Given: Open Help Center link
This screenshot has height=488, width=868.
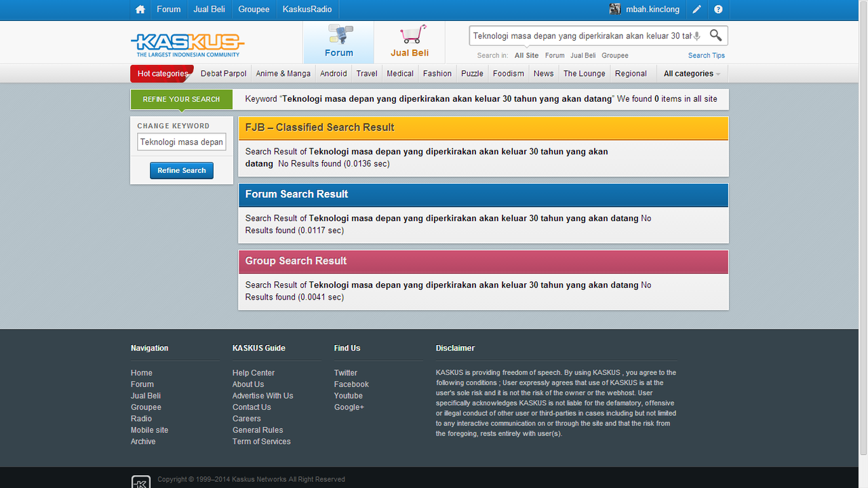Looking at the screenshot, I should pyautogui.click(x=254, y=373).
